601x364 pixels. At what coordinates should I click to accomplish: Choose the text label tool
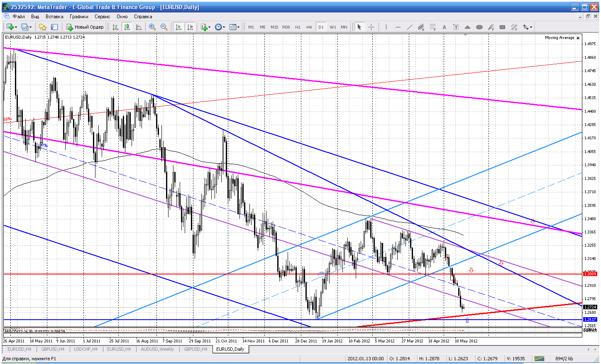click(444, 27)
